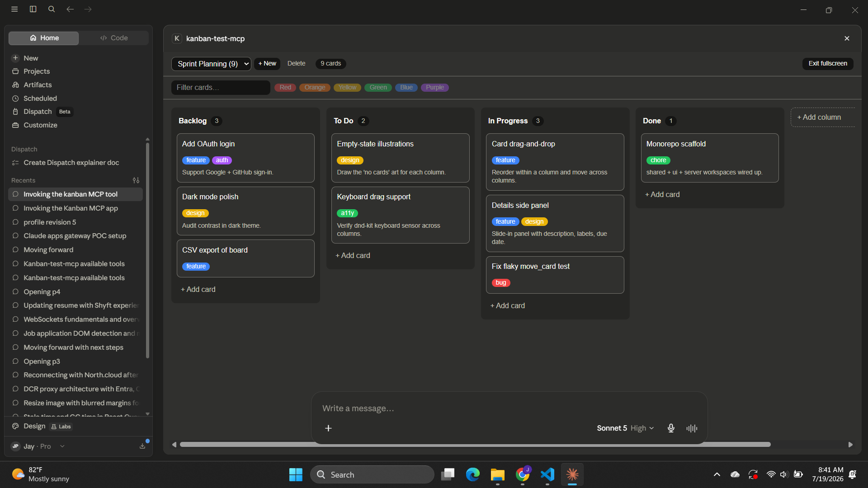
Task: Switch to the Code tab
Action: (114, 38)
